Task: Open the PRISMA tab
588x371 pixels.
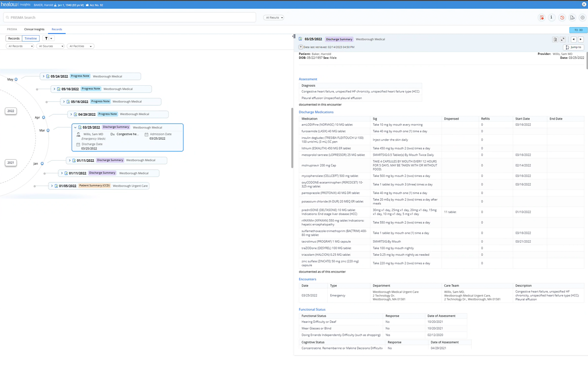Action: click(11, 29)
